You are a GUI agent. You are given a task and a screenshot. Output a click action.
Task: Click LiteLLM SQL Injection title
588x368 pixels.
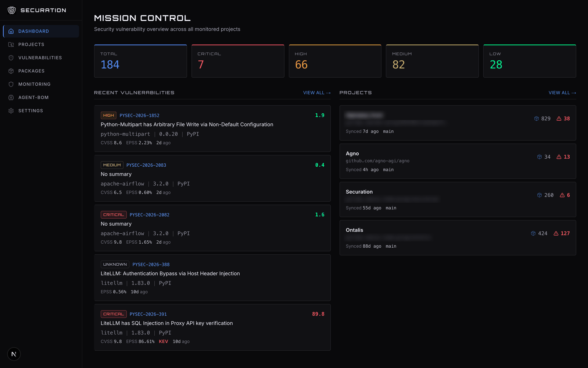[x=167, y=323]
